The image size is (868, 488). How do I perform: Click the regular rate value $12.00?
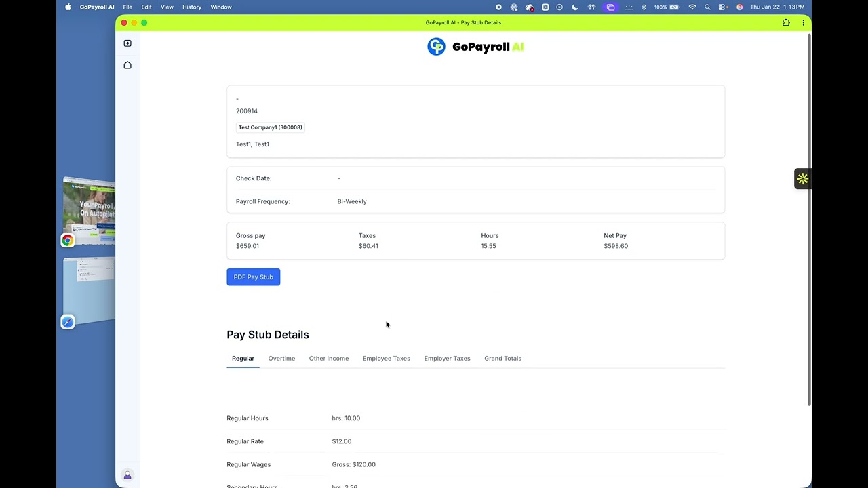(342, 441)
